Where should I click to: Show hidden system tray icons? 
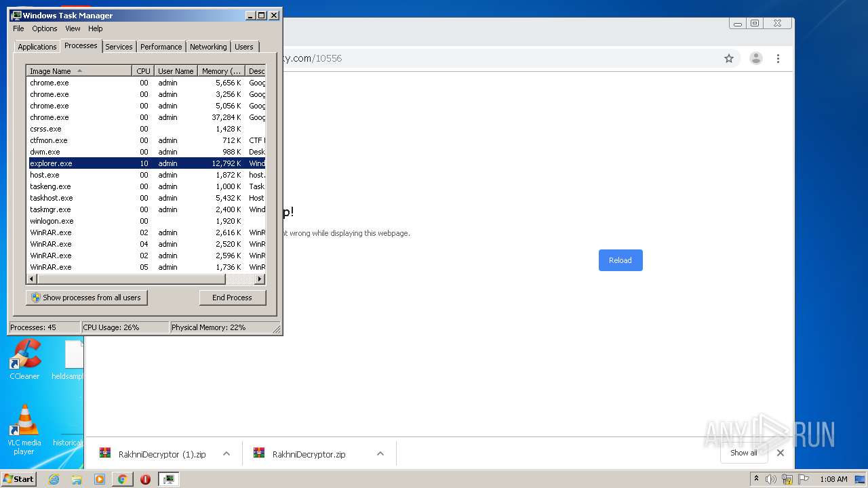pos(756,479)
